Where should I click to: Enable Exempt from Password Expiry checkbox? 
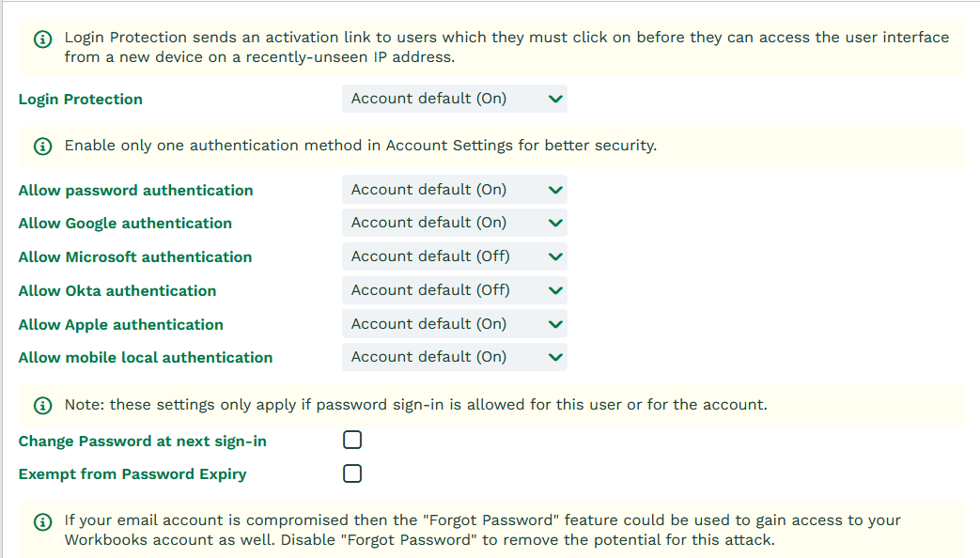tap(352, 473)
